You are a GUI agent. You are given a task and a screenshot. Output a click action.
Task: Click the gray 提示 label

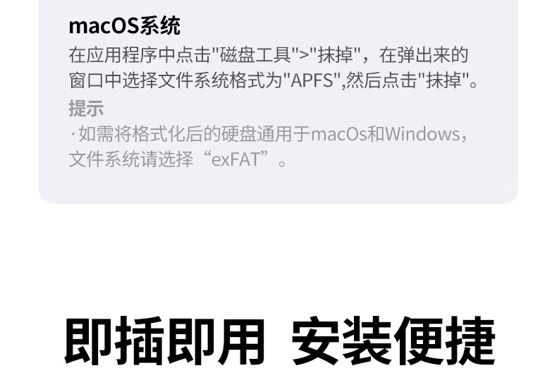pos(86,108)
